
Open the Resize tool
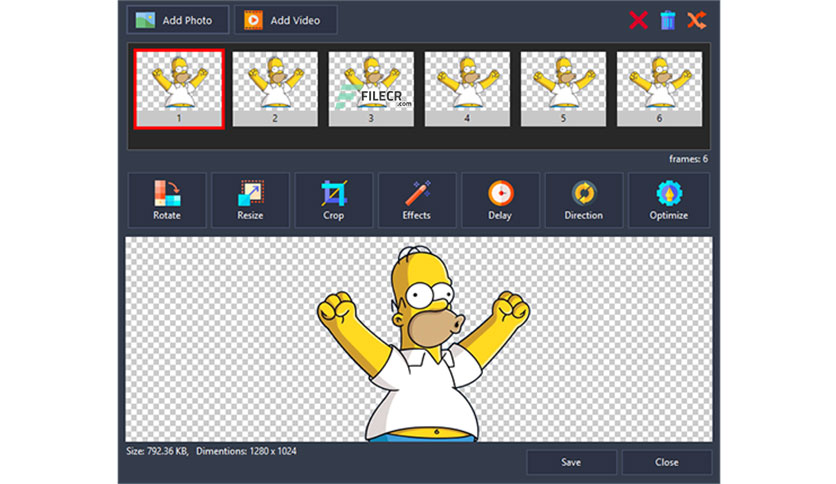click(251, 200)
